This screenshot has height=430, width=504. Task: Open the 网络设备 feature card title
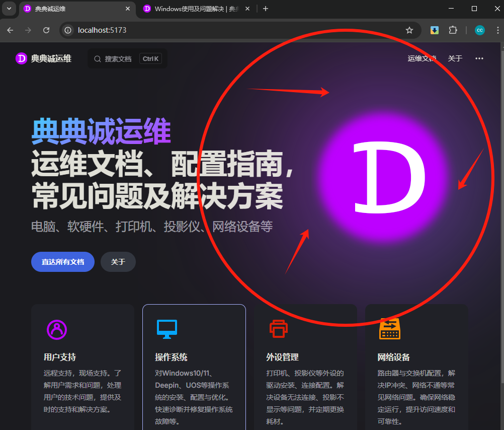pos(393,357)
